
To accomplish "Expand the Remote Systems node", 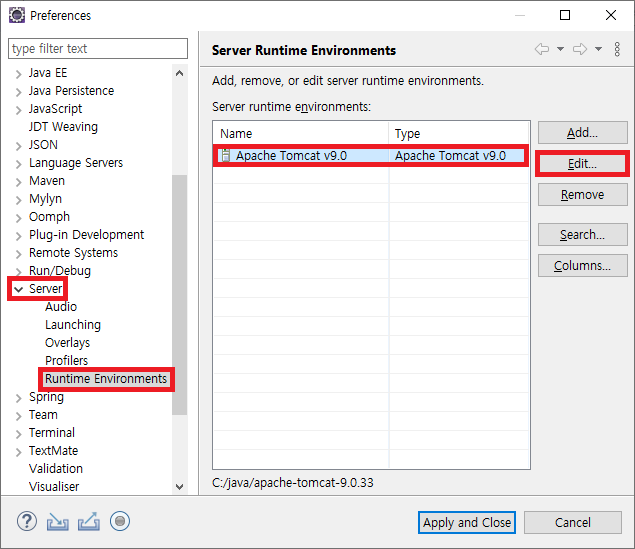I will click(x=18, y=254).
